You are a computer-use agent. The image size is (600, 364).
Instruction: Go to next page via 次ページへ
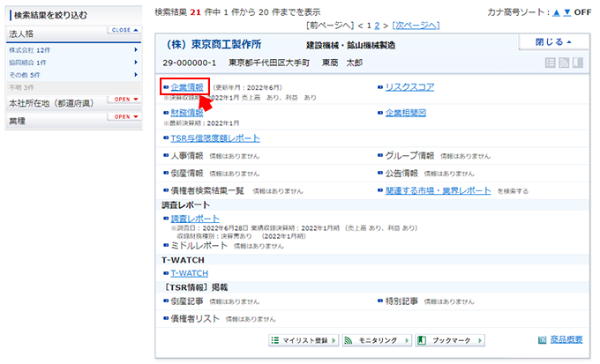coord(416,26)
